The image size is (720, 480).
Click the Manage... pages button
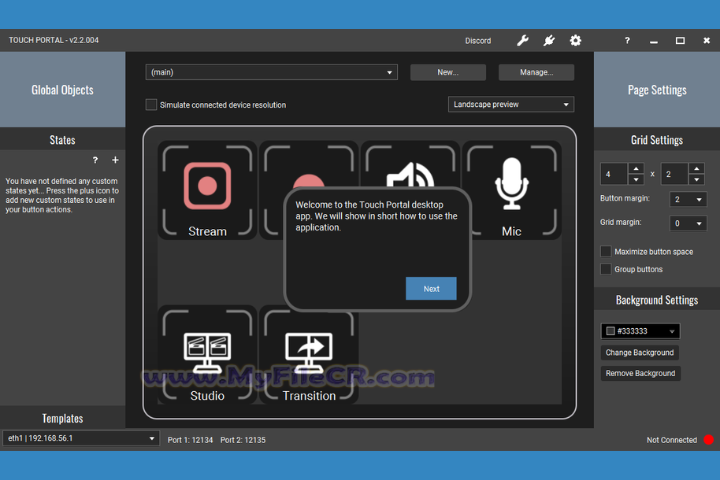tap(536, 72)
